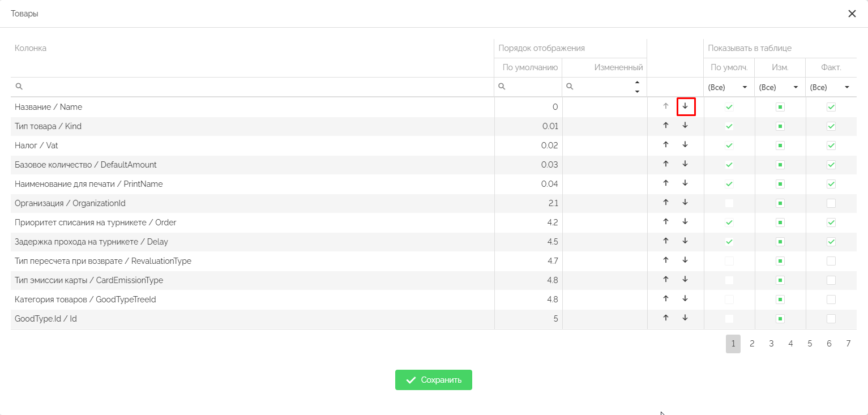Move the Название / Name row down
868x415 pixels.
685,106
